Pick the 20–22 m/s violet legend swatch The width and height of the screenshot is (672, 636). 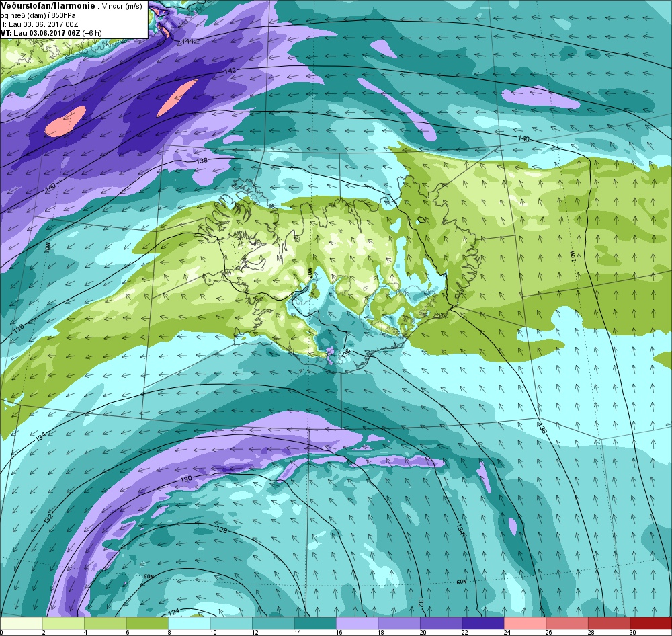[442, 623]
